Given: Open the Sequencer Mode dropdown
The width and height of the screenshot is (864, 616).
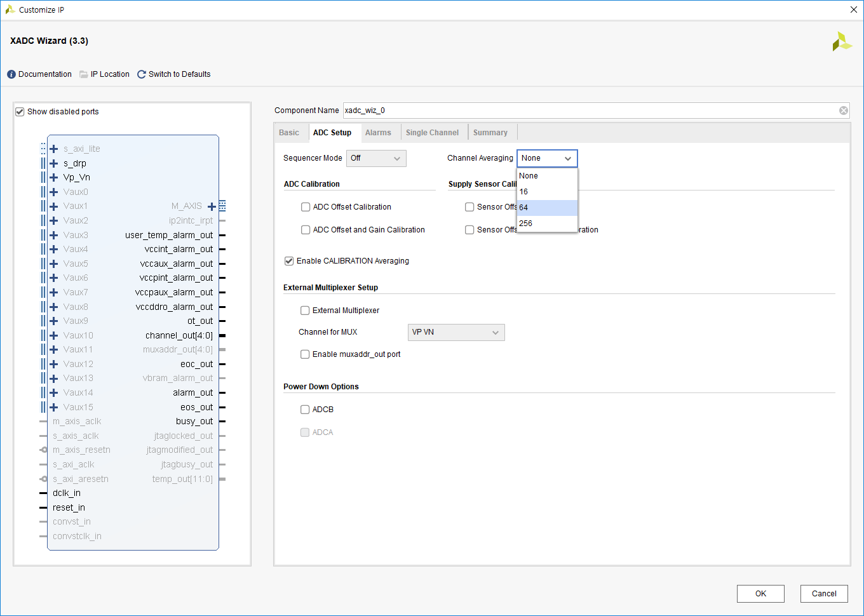Looking at the screenshot, I should 376,158.
